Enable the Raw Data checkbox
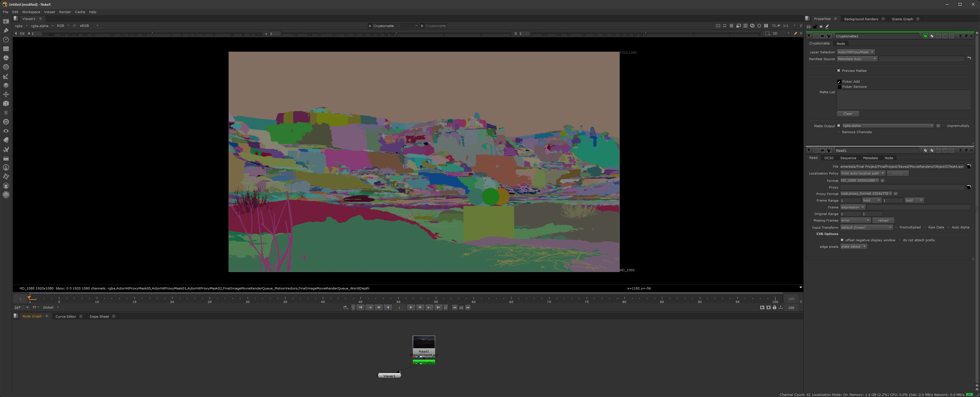 925,227
